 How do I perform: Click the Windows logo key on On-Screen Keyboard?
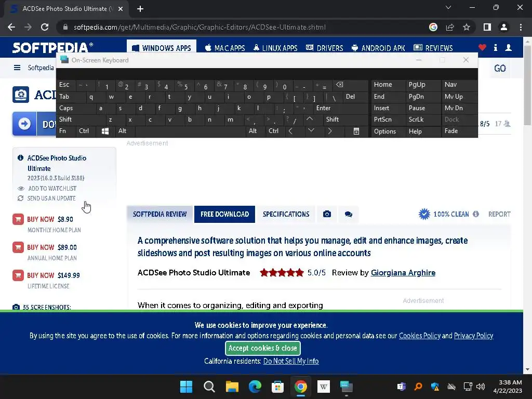coord(105,131)
